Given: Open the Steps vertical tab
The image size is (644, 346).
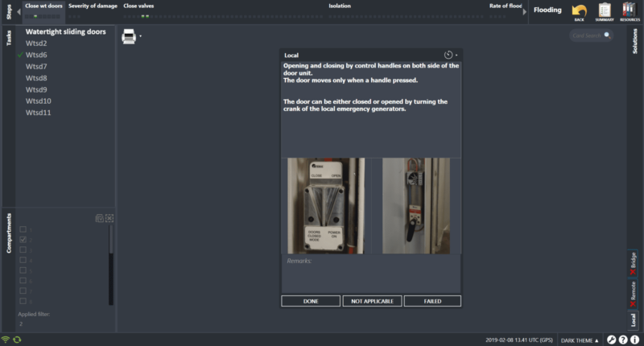Looking at the screenshot, I should point(9,12).
